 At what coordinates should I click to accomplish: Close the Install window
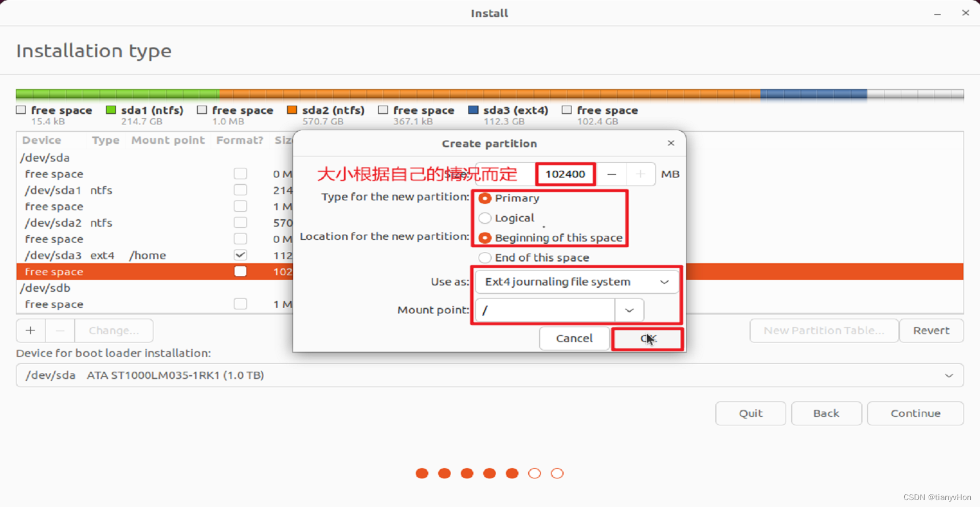[x=966, y=13]
